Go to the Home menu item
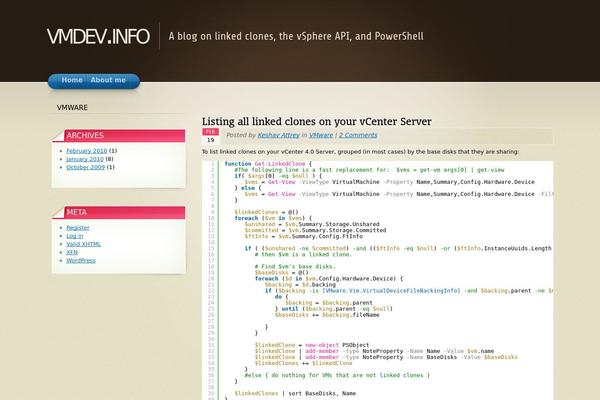Screen dimensions: 600x400 (x=72, y=80)
